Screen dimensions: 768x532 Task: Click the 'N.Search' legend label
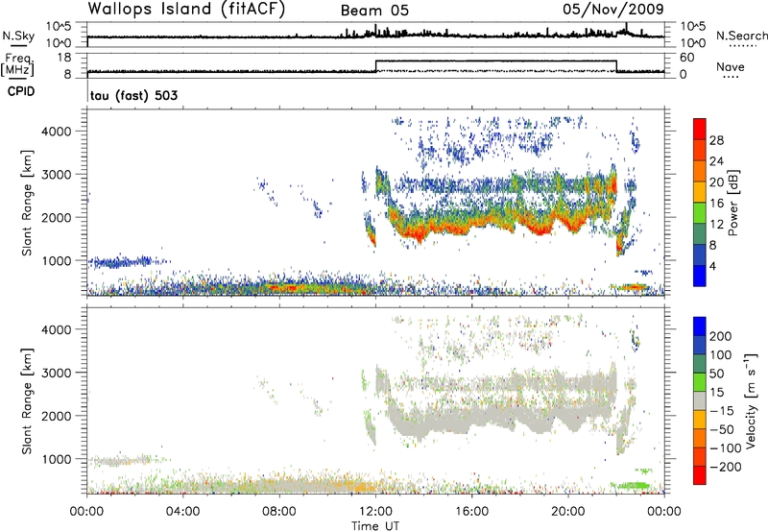741,36
